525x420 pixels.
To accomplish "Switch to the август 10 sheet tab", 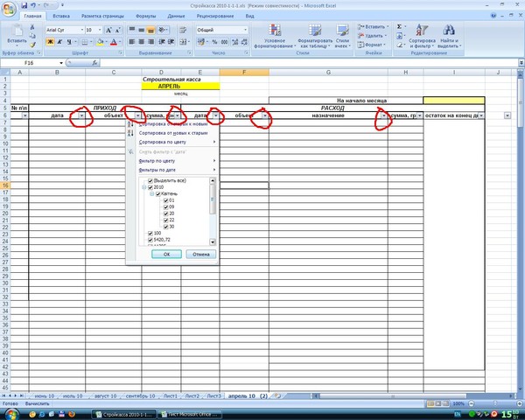I will pos(106,395).
